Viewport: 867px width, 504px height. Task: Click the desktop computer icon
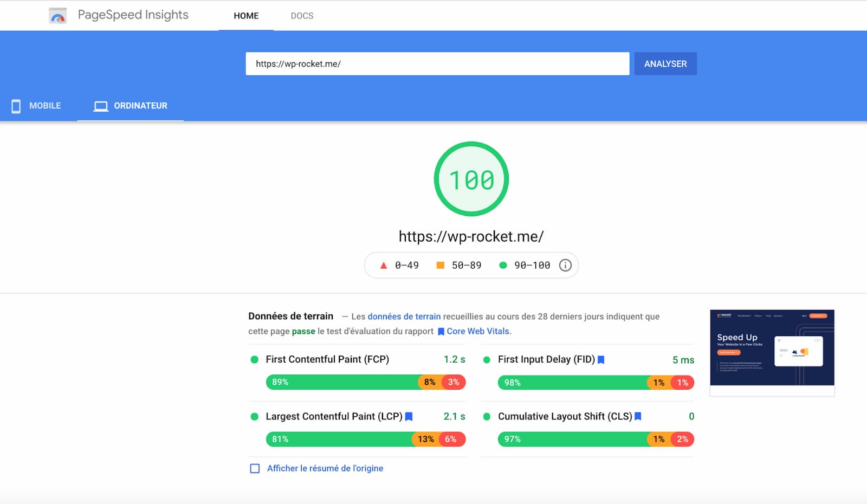coord(101,106)
